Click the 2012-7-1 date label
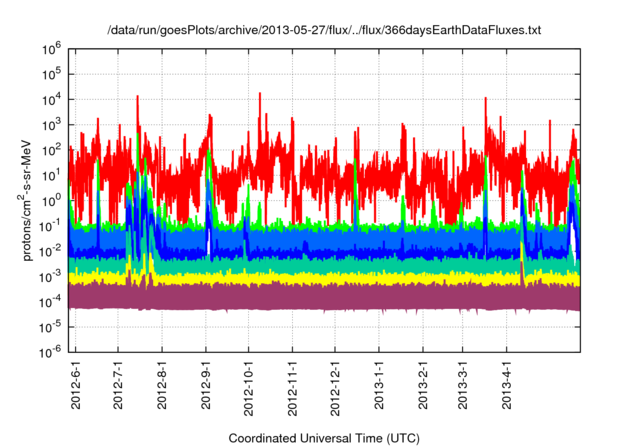Viewport: 640px width, 448px height. point(118,384)
